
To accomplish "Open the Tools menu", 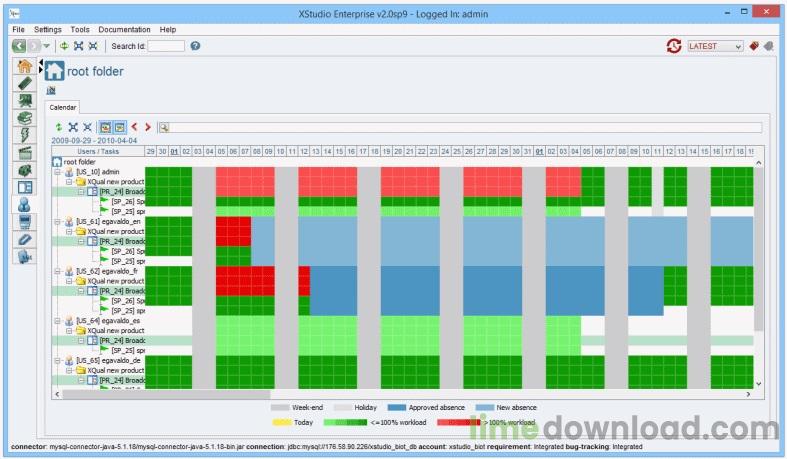I will 79,30.
